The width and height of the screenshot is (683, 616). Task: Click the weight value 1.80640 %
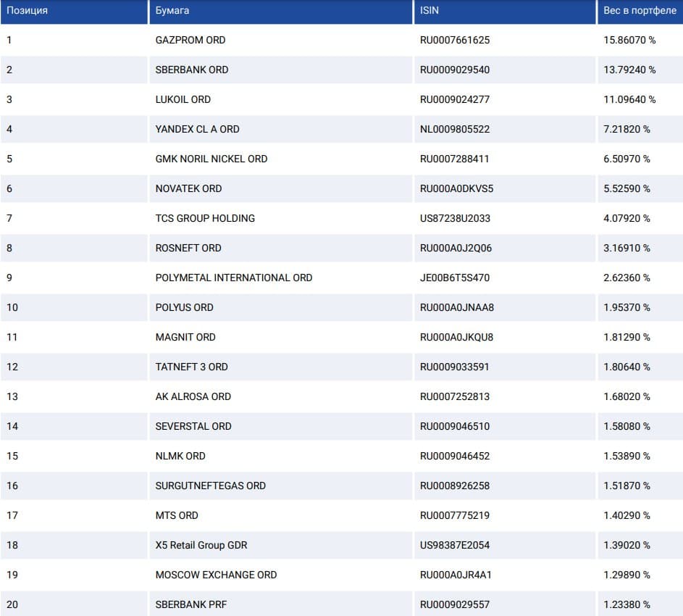tap(627, 367)
